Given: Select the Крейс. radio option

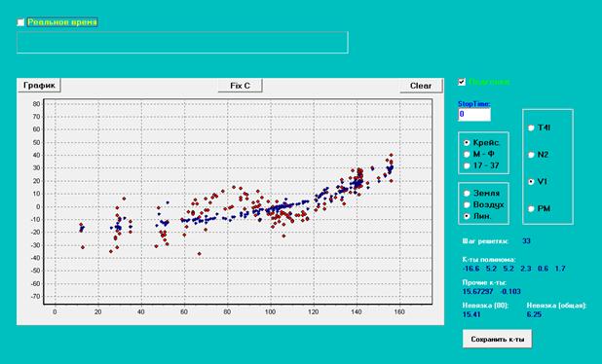Looking at the screenshot, I should coord(467,143).
